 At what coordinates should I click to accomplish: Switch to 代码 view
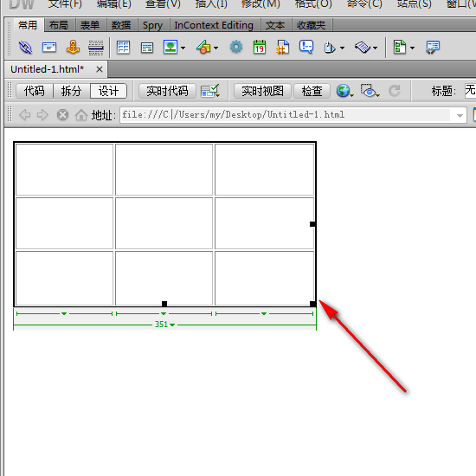coord(35,91)
